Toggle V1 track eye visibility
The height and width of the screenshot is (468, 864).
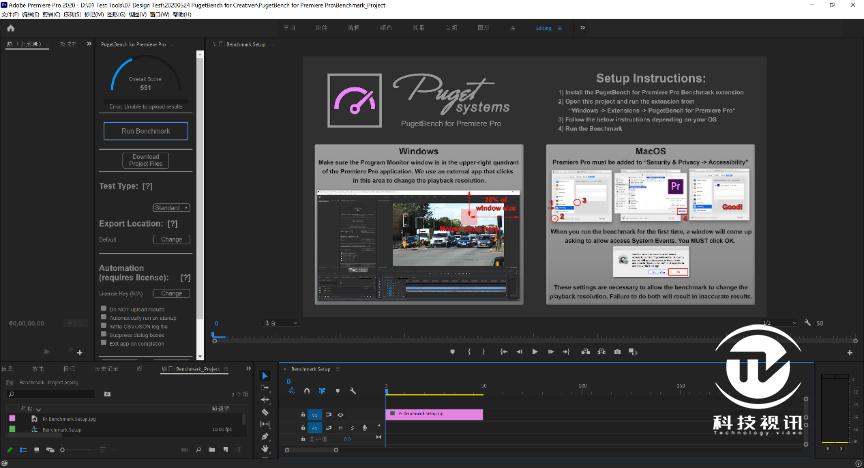coord(340,414)
